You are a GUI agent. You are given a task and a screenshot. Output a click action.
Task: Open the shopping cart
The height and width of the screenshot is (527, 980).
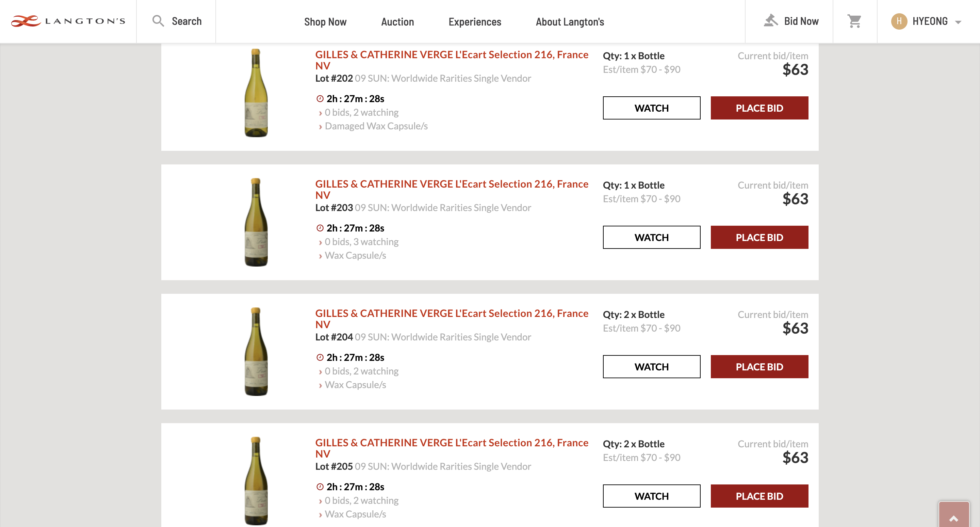click(x=854, y=21)
